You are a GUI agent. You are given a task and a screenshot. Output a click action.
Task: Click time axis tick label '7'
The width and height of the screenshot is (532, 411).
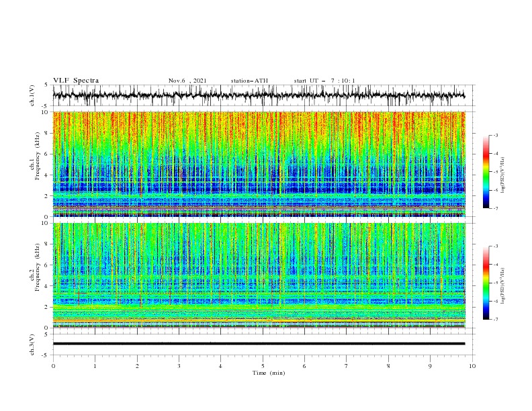click(x=347, y=366)
